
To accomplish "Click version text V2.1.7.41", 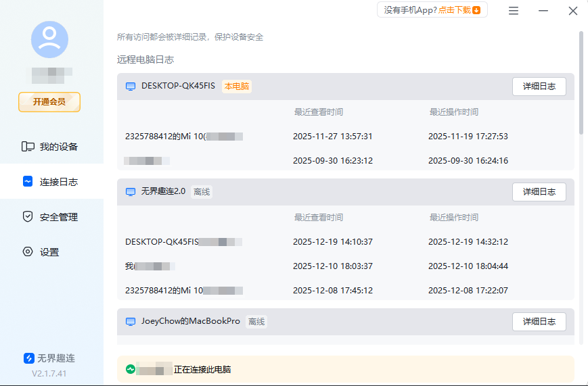I will (49, 374).
